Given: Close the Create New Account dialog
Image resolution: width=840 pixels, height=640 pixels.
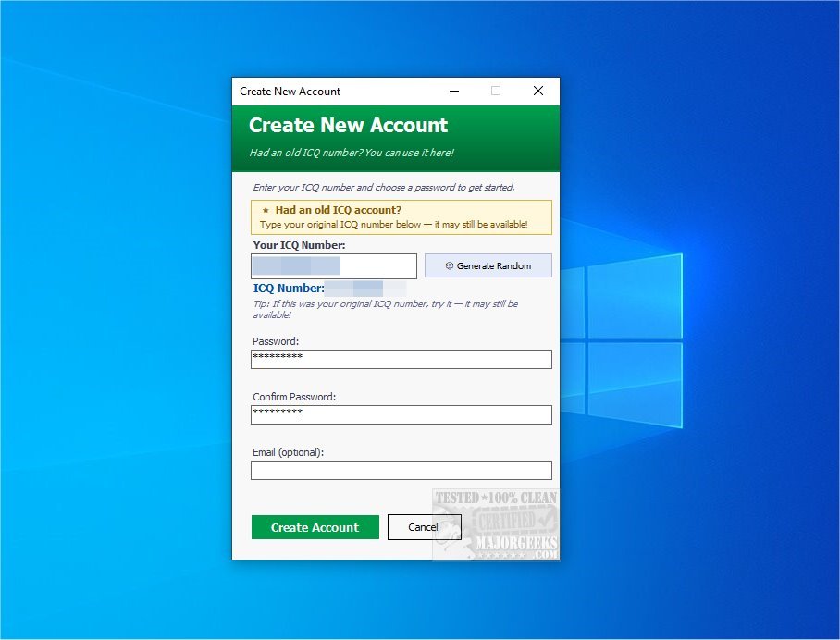Looking at the screenshot, I should point(538,91).
